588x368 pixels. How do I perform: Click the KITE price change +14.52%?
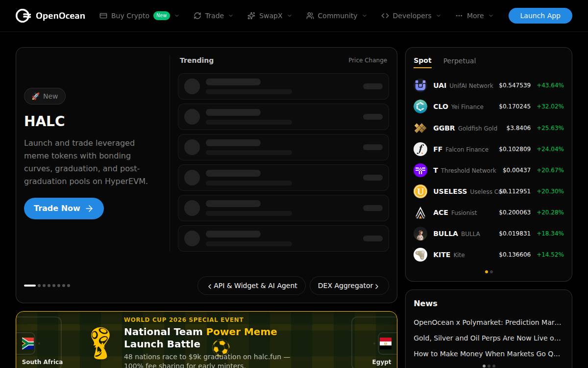pyautogui.click(x=550, y=255)
